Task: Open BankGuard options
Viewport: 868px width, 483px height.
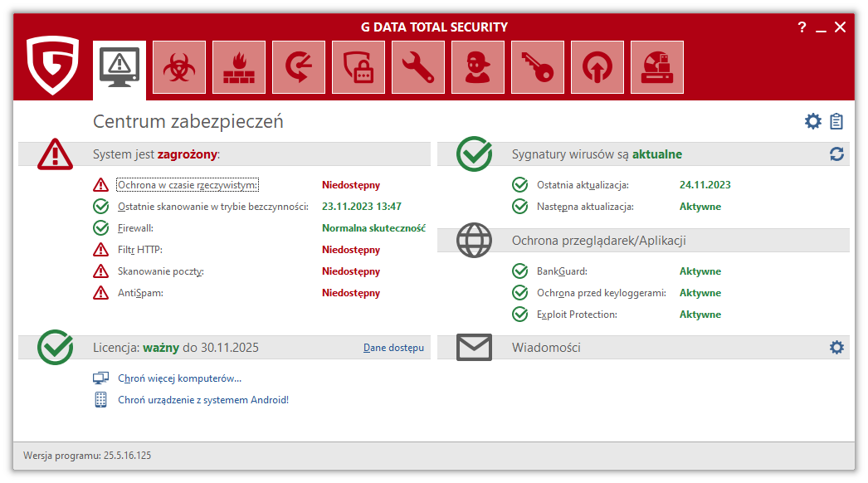Action: point(562,271)
